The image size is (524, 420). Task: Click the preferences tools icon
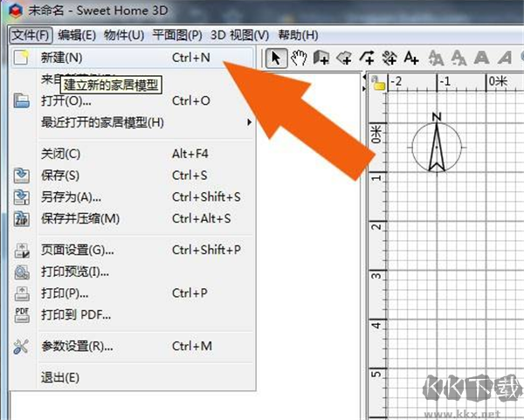pyautogui.click(x=21, y=347)
